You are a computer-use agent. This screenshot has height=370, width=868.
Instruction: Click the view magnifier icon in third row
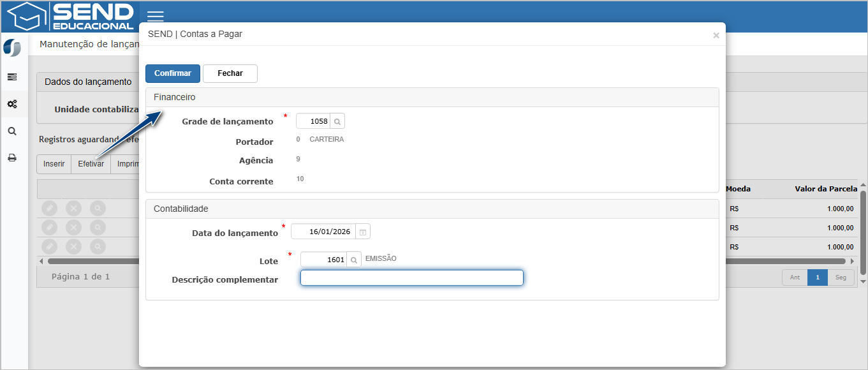point(98,247)
